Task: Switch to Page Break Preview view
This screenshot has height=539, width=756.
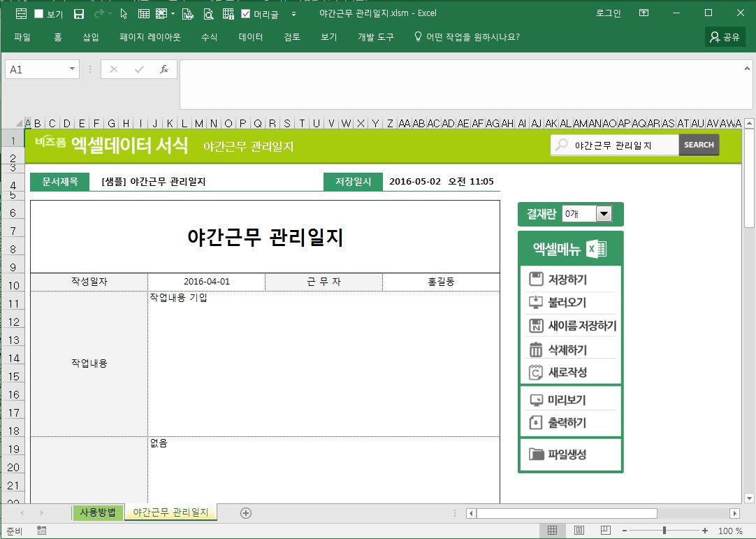Action: pos(606,531)
